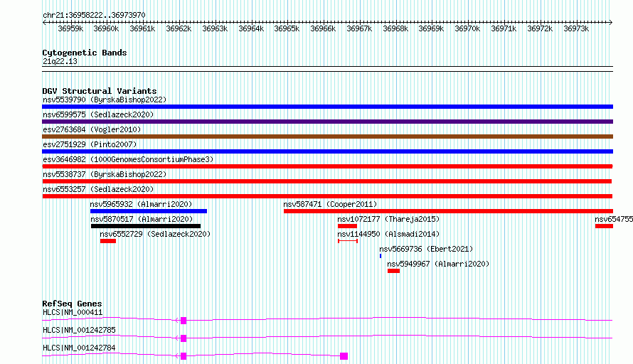Viewport: 633px width, 364px height.
Task: Open the esv3646982 (1000GenomesConsortiumPhase3) label
Action: [128, 159]
